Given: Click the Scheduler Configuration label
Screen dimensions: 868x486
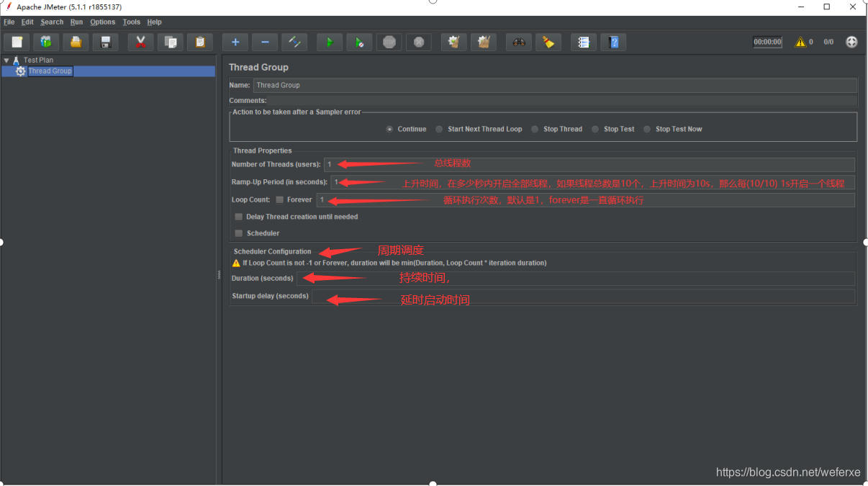Looking at the screenshot, I should (273, 252).
